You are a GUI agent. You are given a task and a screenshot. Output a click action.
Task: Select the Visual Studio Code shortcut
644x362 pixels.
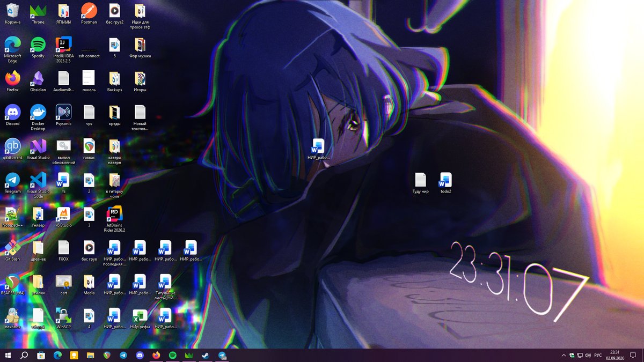coord(38,186)
